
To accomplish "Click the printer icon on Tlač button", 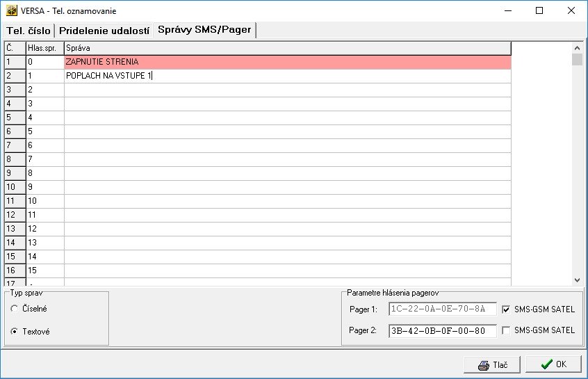I will tap(484, 365).
